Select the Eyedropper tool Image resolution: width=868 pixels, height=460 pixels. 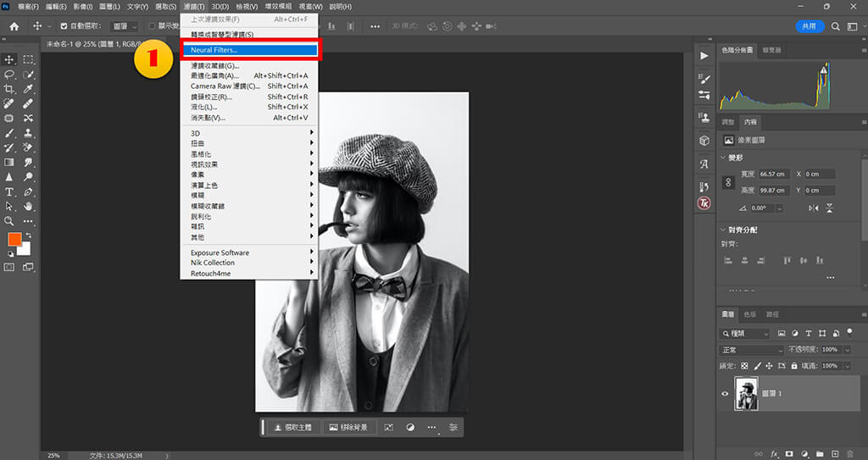[28, 89]
